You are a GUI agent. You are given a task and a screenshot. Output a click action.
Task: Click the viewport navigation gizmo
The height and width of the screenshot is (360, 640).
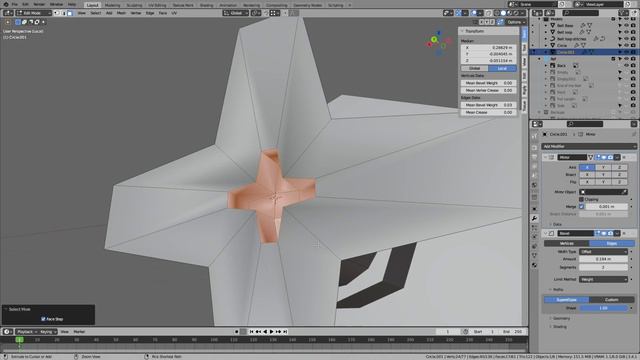pos(438,42)
